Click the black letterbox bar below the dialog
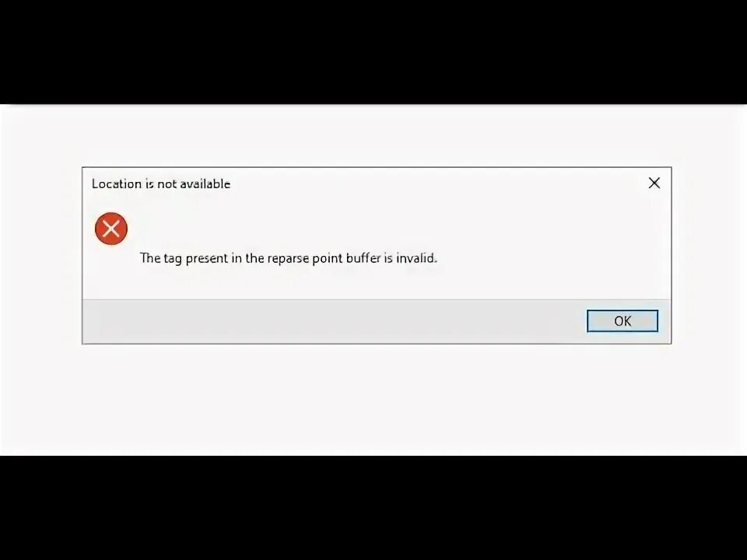 click(x=373, y=508)
